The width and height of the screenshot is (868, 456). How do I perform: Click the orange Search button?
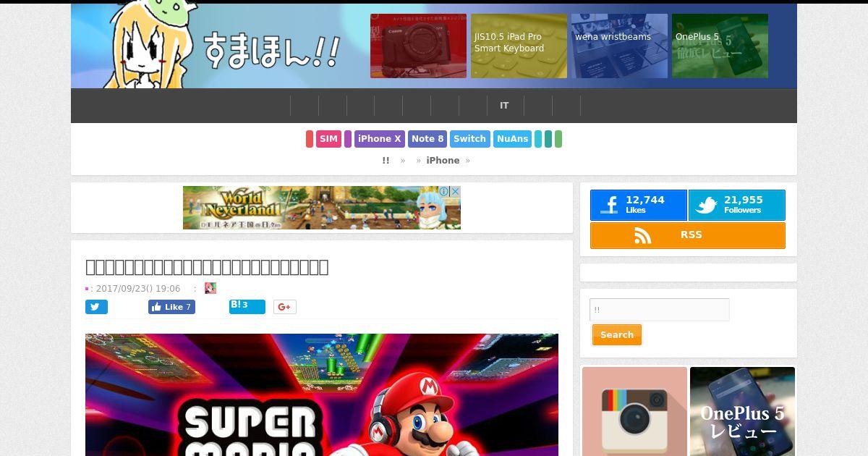(617, 335)
